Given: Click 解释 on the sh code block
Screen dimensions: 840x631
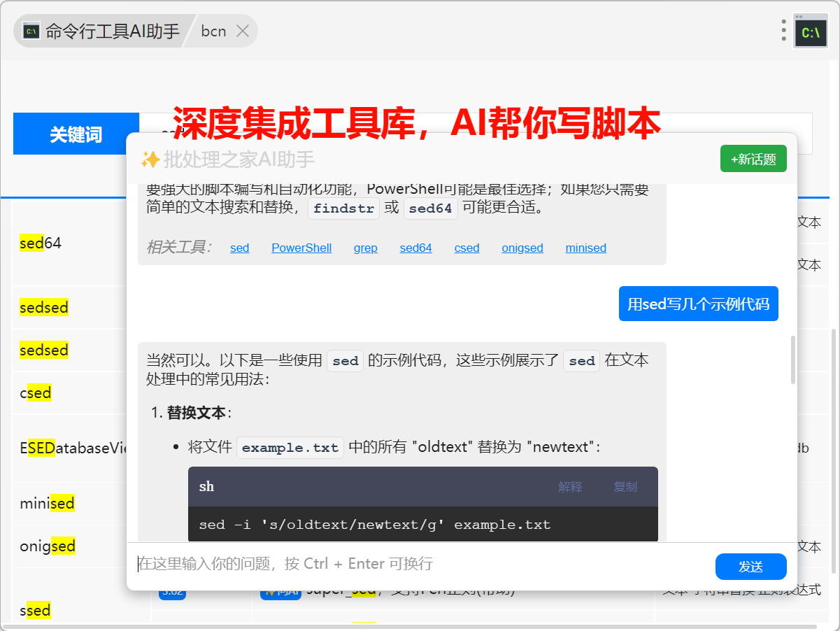Looking at the screenshot, I should (570, 487).
